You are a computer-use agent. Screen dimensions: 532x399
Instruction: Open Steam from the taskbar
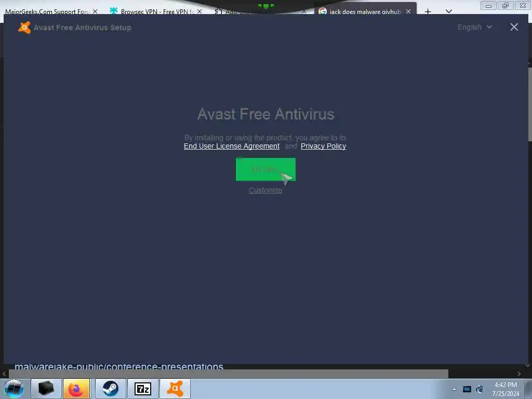pyautogui.click(x=111, y=389)
